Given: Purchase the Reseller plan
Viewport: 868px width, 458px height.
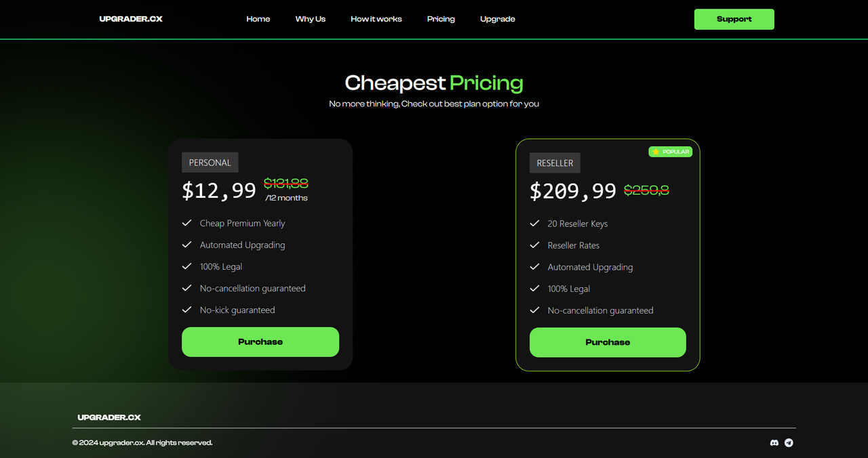Looking at the screenshot, I should click(x=608, y=342).
